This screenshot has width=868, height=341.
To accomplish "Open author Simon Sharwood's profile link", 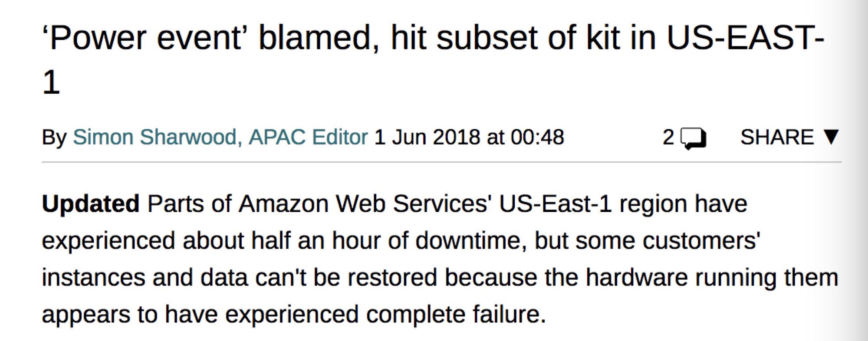I will [154, 137].
